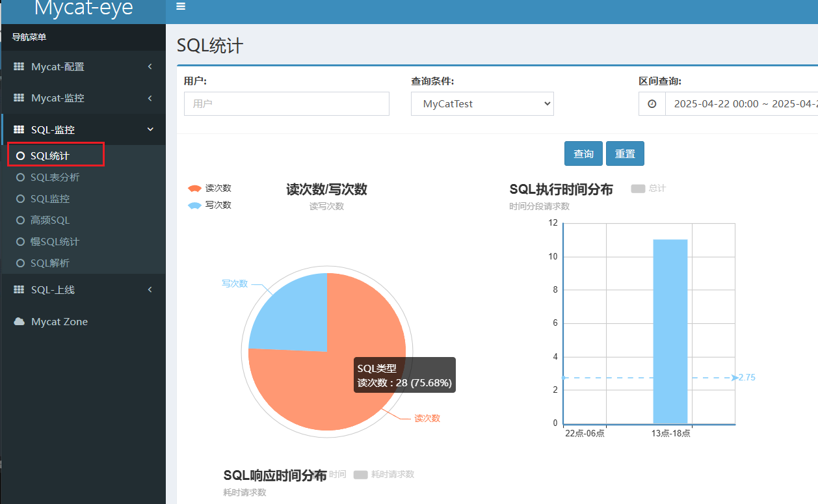Click the circle icon beside SQL表分析
The width and height of the screenshot is (818, 504).
(20, 178)
